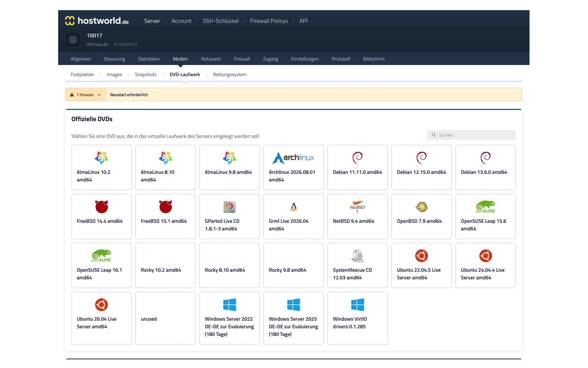
Task: Open the Rettungssystem sub-tab
Action: click(230, 75)
